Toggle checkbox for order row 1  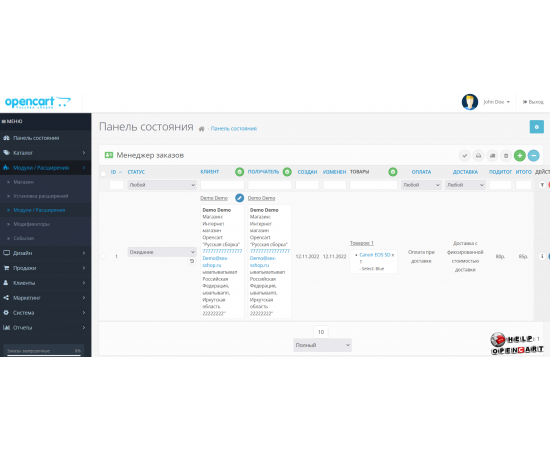103,256
